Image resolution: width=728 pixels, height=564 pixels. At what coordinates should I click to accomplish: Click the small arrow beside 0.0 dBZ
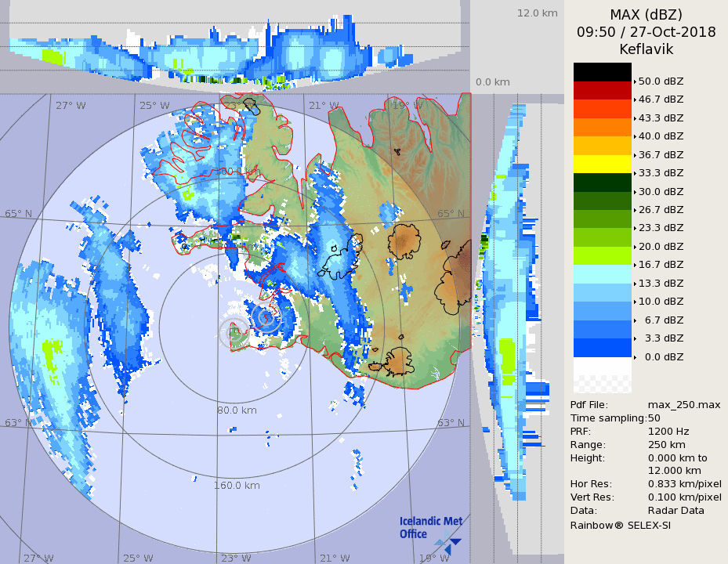[635, 357]
